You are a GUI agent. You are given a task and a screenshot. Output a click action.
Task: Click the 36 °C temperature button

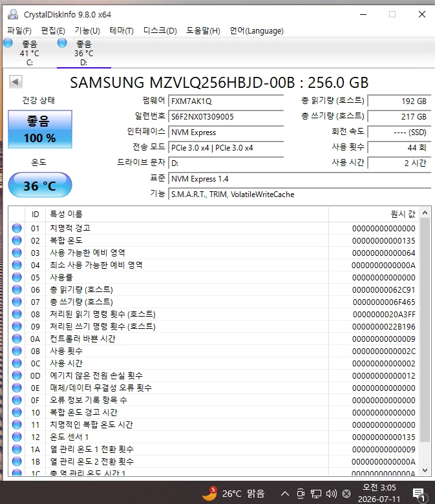pyautogui.click(x=40, y=185)
